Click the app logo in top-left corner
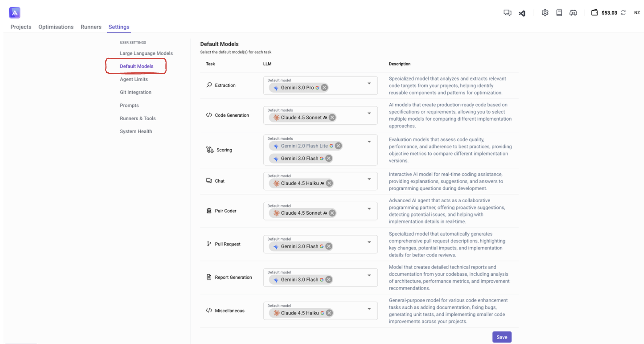 coord(15,13)
